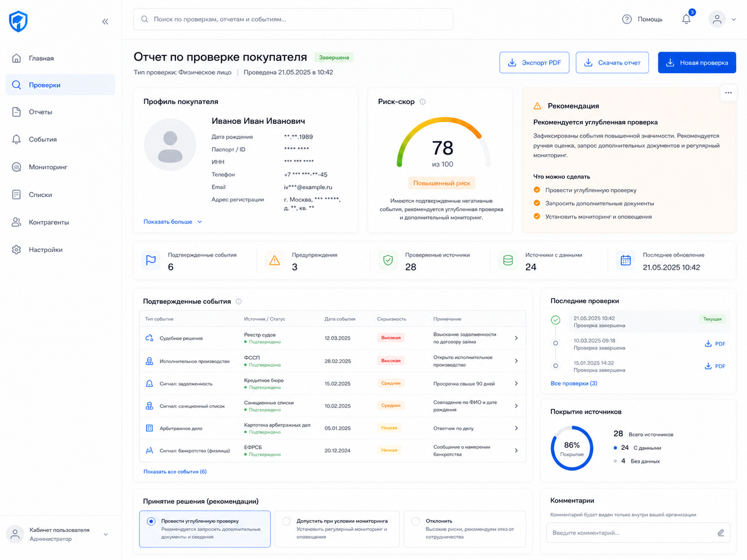Click the Арбитражное дело building icon
This screenshot has height=560, width=747.
coord(150,428)
